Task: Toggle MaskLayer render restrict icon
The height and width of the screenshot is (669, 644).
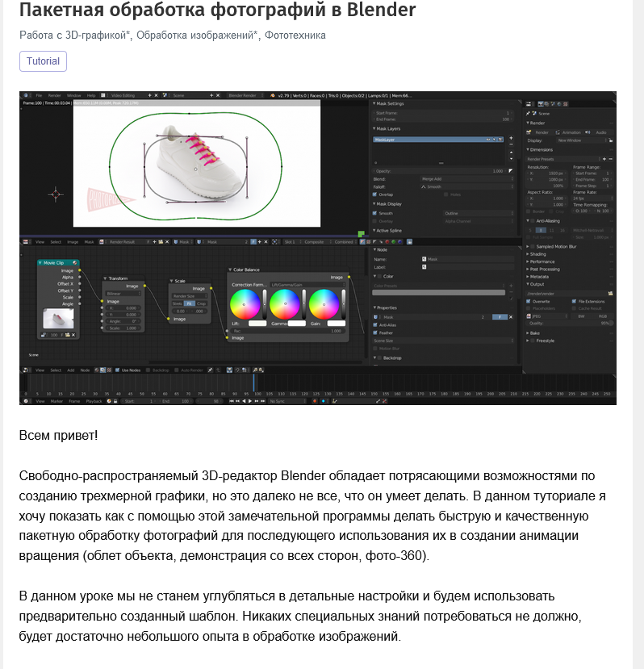Action: tap(500, 140)
